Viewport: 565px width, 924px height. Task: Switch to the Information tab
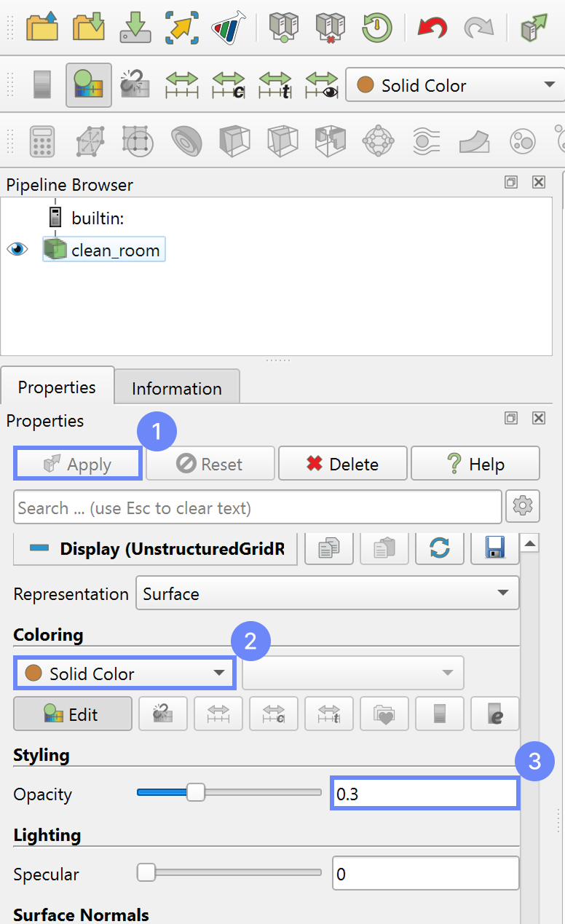click(x=176, y=388)
